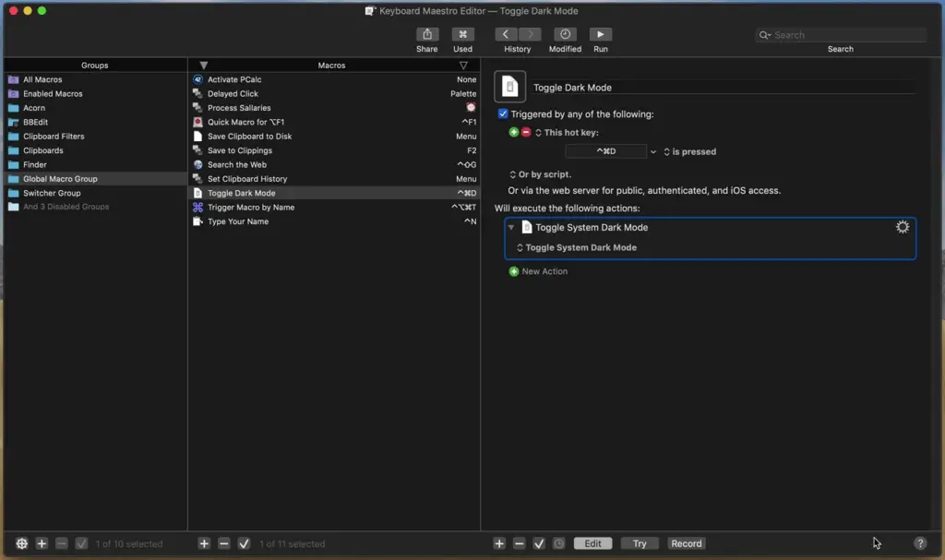Viewport: 945px width, 560px height.
Task: Add a new macro group
Action: click(42, 543)
